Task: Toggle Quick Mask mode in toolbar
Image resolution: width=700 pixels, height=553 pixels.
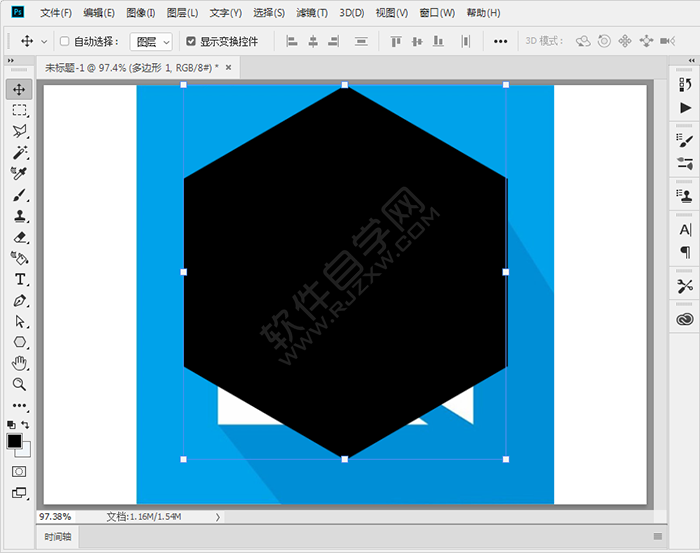Action: coord(19,471)
